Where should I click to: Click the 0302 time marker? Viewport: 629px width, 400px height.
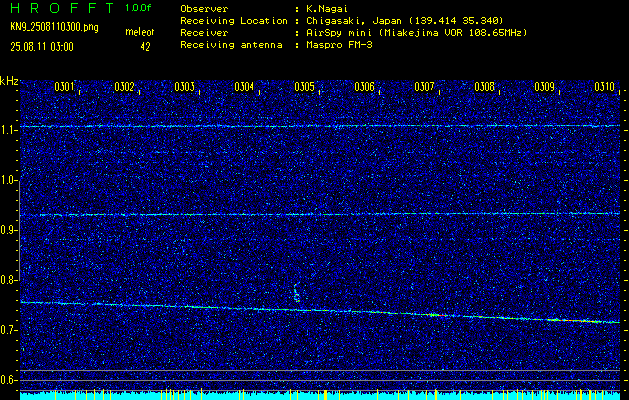pos(124,87)
